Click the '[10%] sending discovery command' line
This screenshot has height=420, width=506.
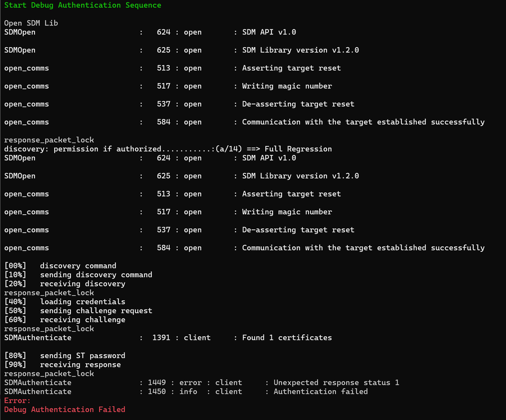pyautogui.click(x=78, y=275)
